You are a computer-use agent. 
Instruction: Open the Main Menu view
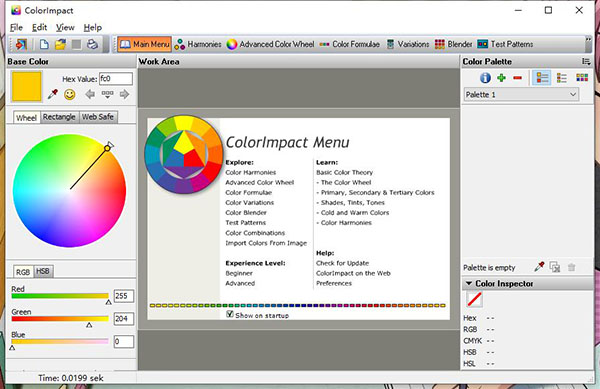pyautogui.click(x=144, y=44)
